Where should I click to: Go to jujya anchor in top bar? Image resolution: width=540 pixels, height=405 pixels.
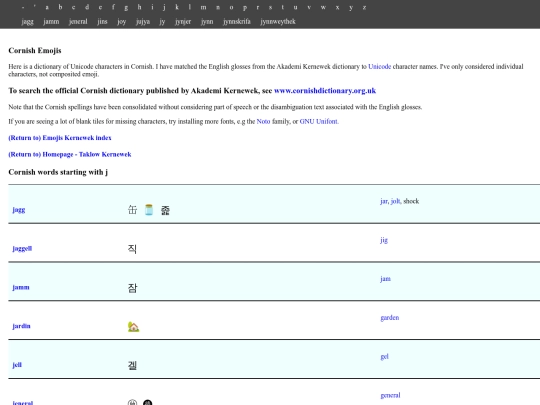[143, 22]
